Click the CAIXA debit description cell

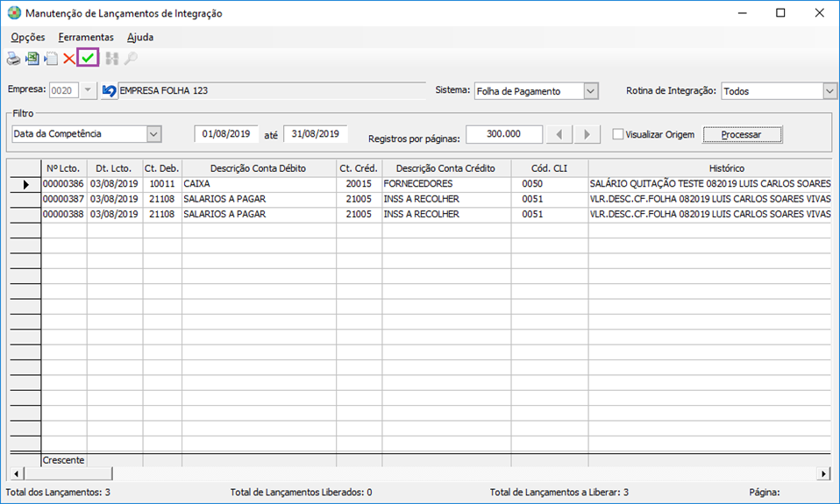coord(259,184)
